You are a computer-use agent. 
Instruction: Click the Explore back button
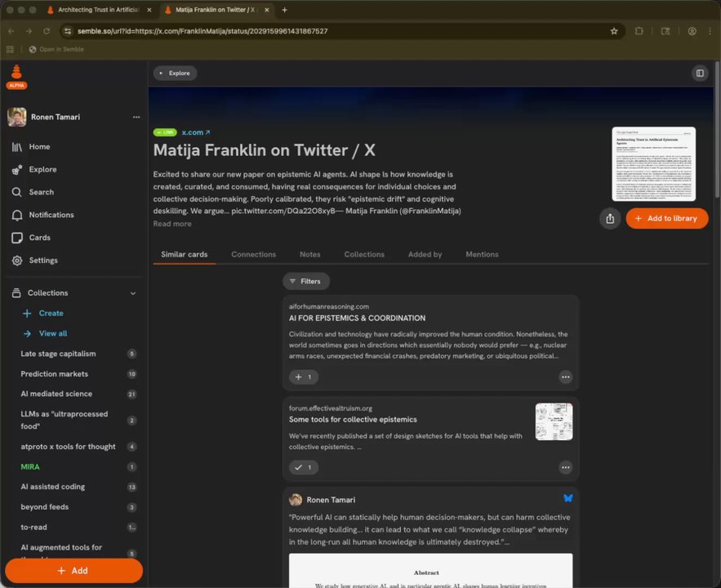(x=175, y=73)
